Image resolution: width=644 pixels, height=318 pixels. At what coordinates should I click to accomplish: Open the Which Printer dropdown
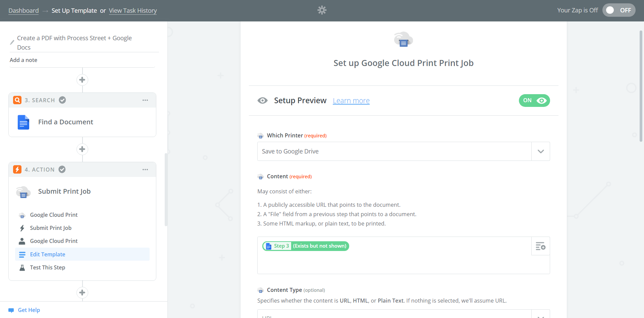tap(540, 151)
